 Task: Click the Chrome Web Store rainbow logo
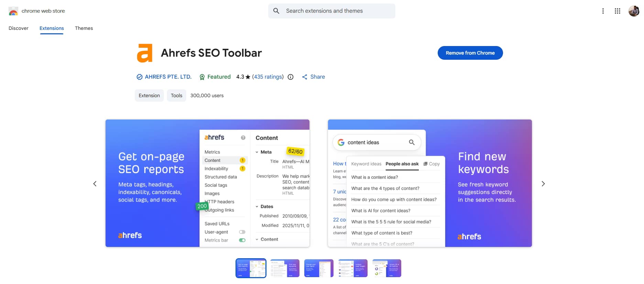point(13,11)
